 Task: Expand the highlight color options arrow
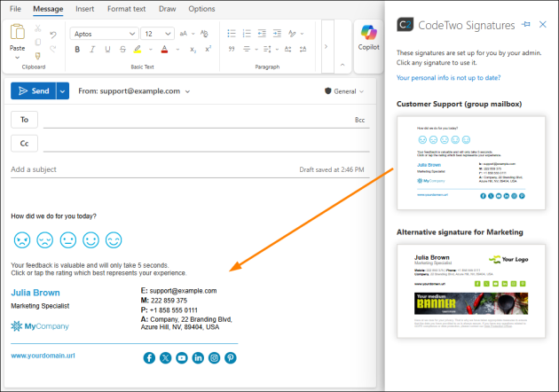(151, 49)
